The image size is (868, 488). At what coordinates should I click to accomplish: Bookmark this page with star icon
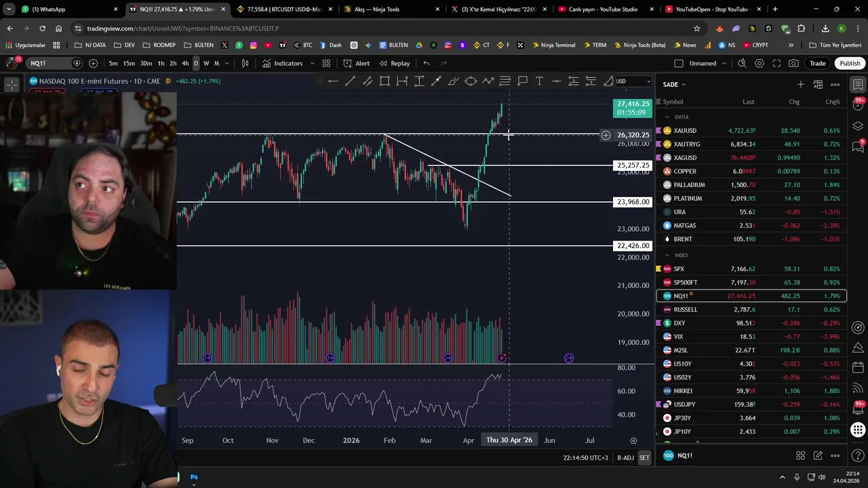tap(696, 28)
